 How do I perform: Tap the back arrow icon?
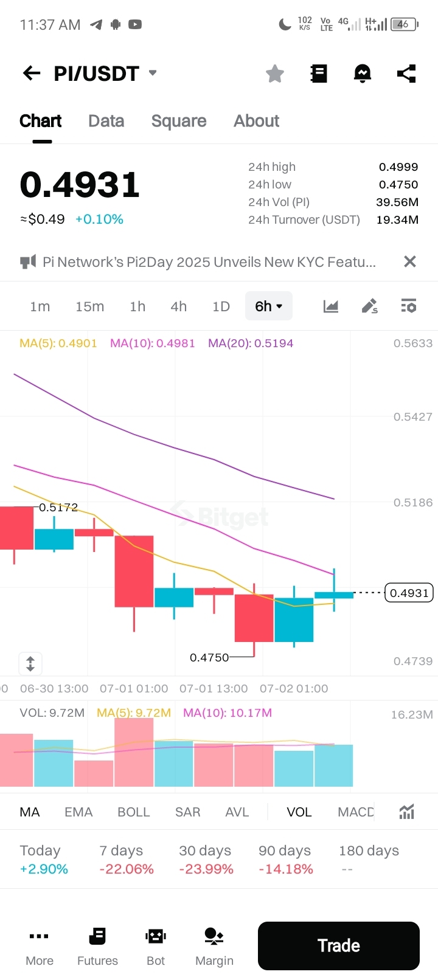tap(32, 74)
